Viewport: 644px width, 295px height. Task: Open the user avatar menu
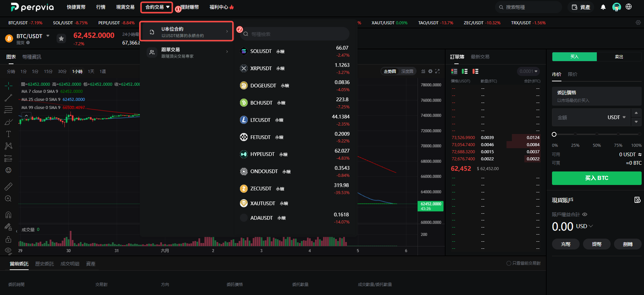coord(617,7)
